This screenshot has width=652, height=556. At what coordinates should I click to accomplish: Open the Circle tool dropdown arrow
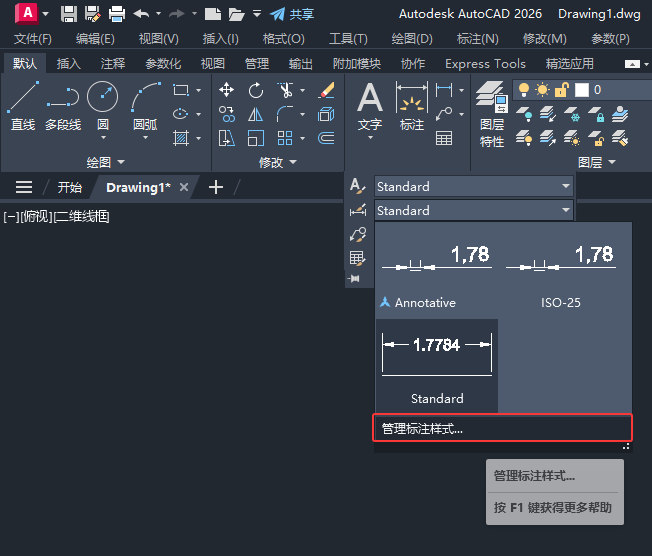coord(103,137)
